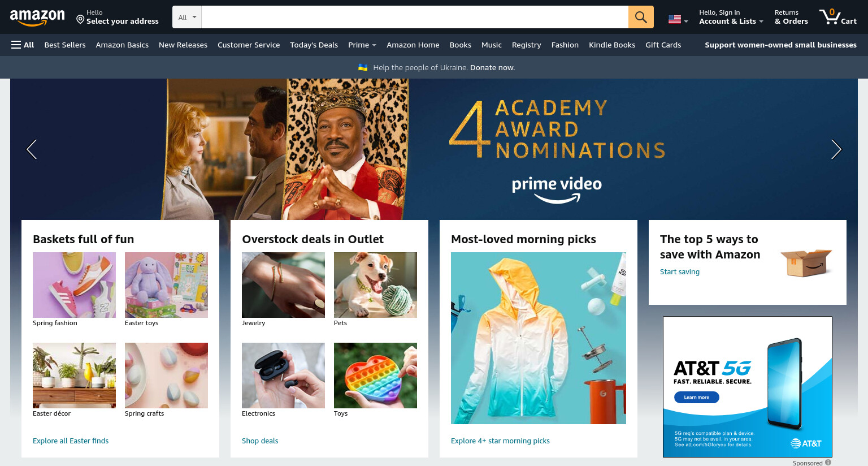Select Gift Cards in navigation bar
The height and width of the screenshot is (466, 868).
tap(663, 45)
